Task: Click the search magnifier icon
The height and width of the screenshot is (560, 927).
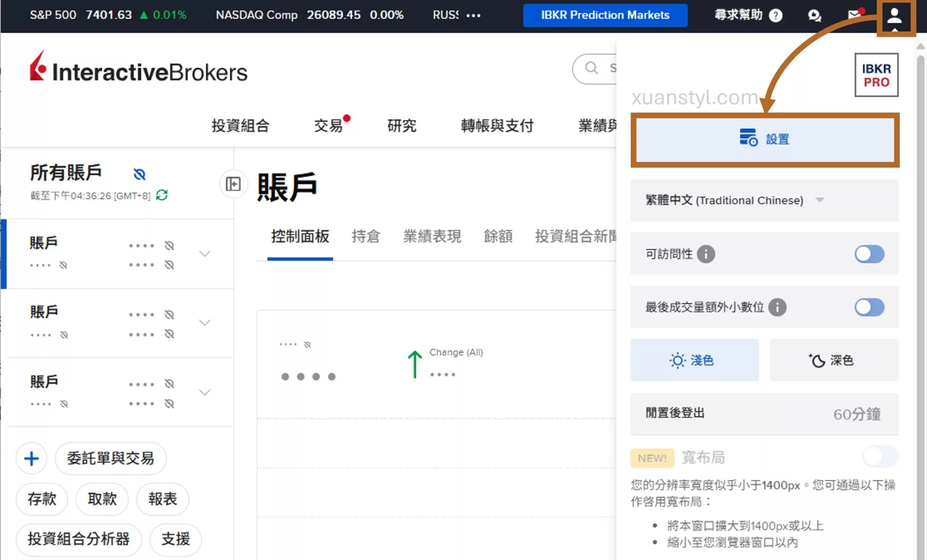Action: pyautogui.click(x=592, y=68)
